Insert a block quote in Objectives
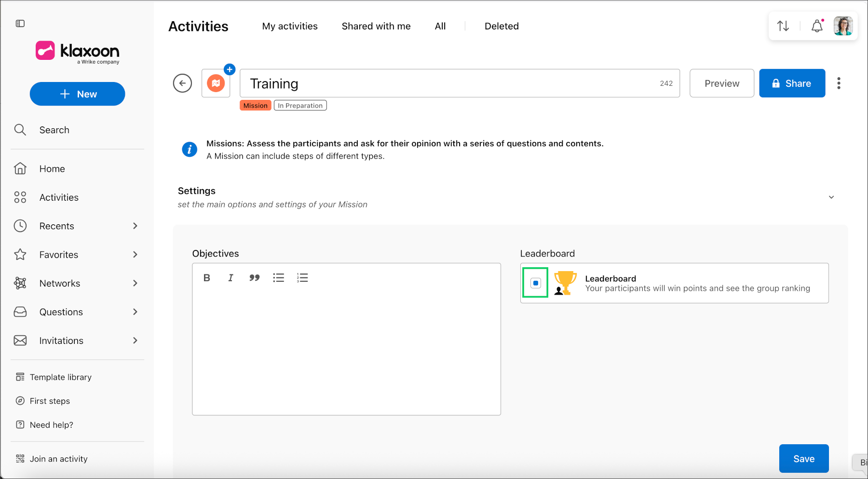This screenshot has width=868, height=479. point(255,278)
